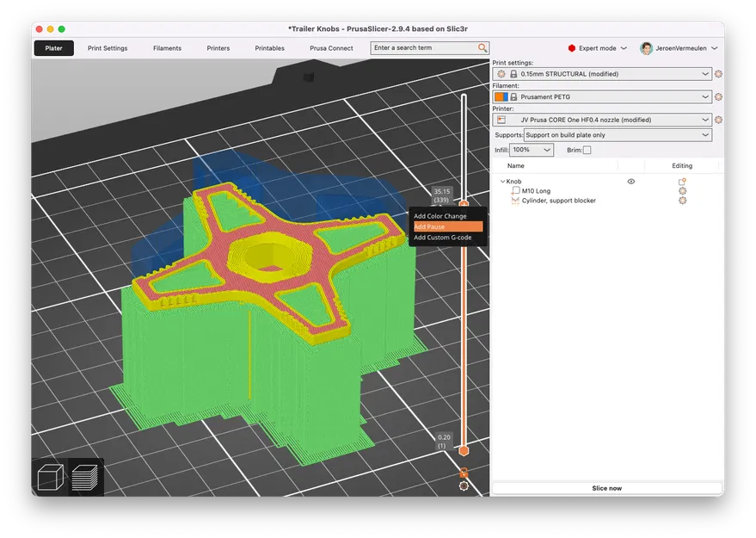The height and width of the screenshot is (538, 756).
Task: Hide Knob object using eye icon
Action: [631, 182]
